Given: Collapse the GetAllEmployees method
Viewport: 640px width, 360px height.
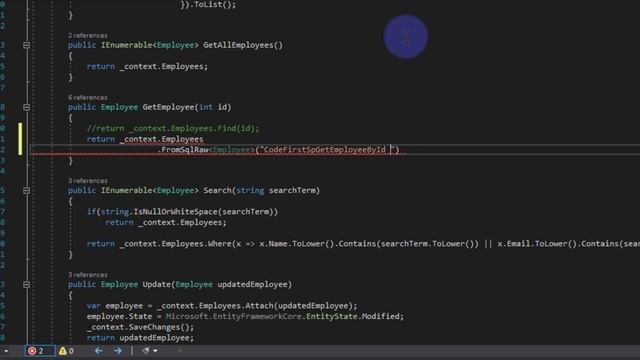Looking at the screenshot, I should point(27,45).
